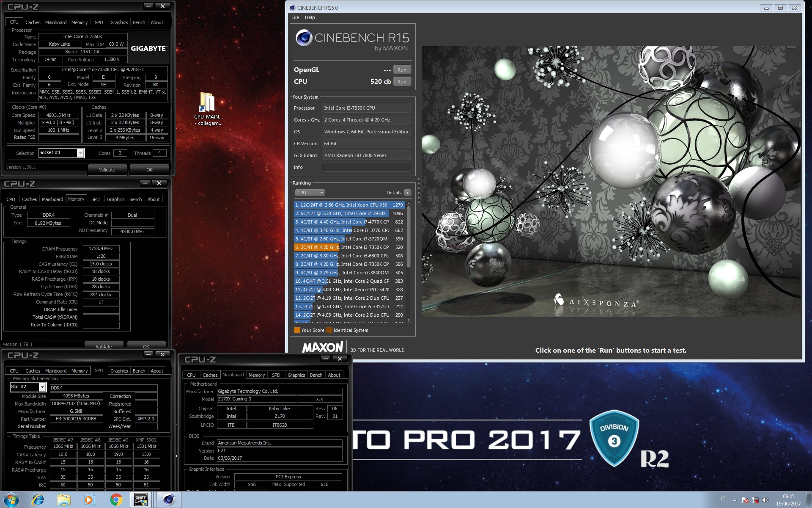Click the Cinebench R15 logo sphere icon

click(x=304, y=38)
